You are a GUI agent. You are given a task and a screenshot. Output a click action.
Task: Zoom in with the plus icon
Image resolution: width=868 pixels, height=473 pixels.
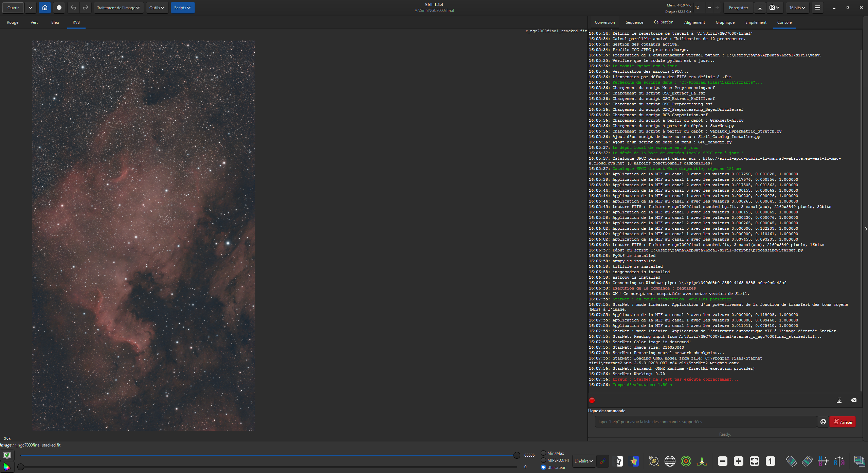click(x=739, y=461)
